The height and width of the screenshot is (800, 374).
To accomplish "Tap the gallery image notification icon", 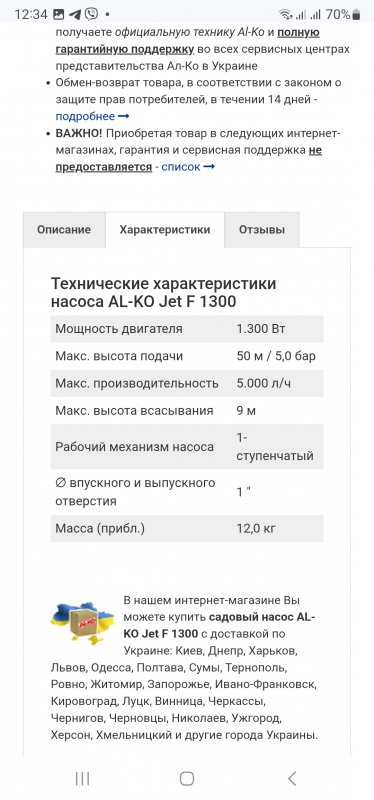I will [59, 14].
